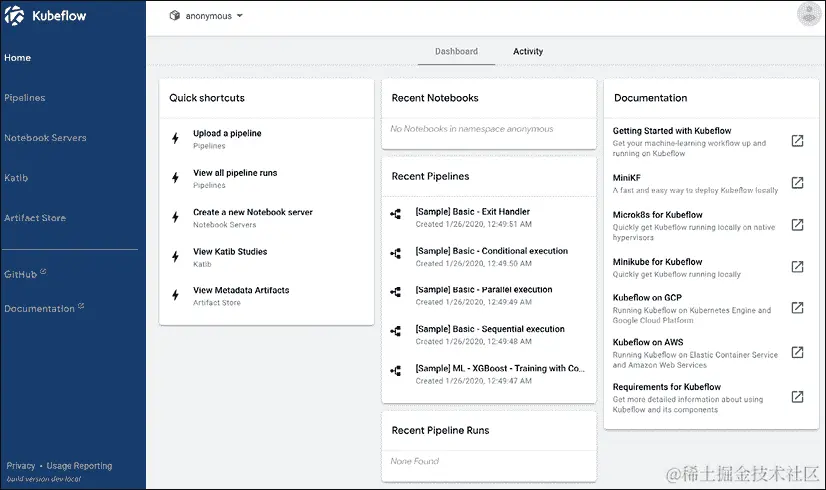Expand the anonymous namespace dropdown
This screenshot has height=490, width=826.
[x=206, y=16]
